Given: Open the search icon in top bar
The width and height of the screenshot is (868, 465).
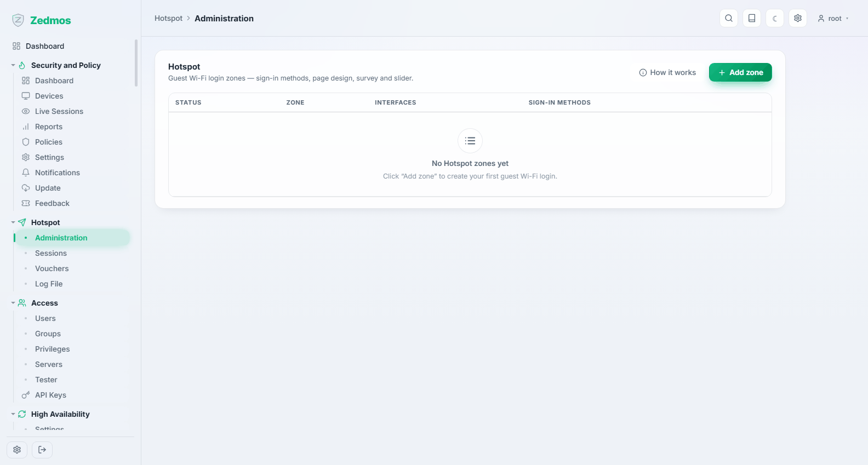Looking at the screenshot, I should 729,18.
